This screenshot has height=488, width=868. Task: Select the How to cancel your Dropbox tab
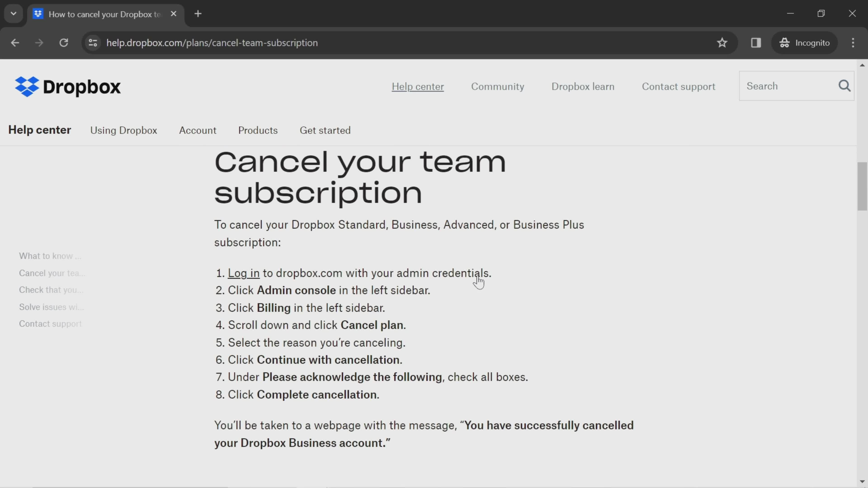pyautogui.click(x=106, y=14)
